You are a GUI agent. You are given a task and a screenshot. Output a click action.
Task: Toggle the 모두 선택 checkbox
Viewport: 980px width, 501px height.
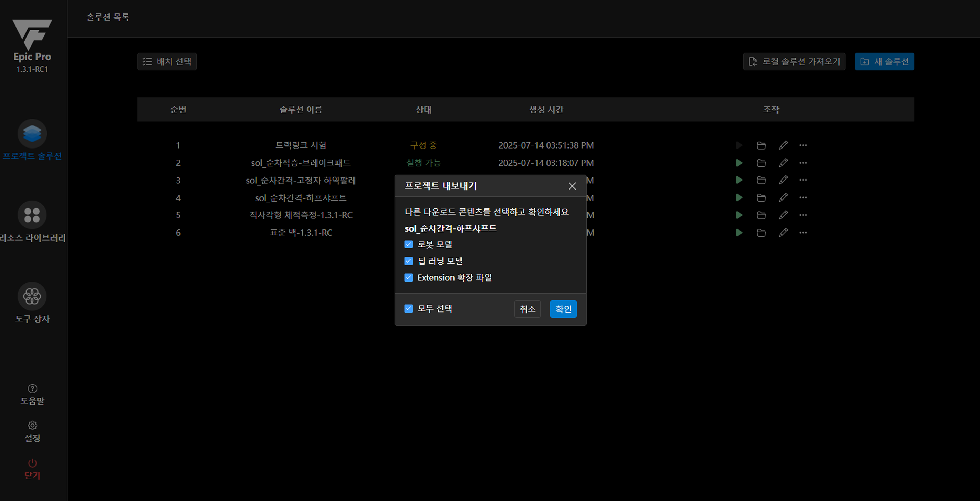point(409,309)
